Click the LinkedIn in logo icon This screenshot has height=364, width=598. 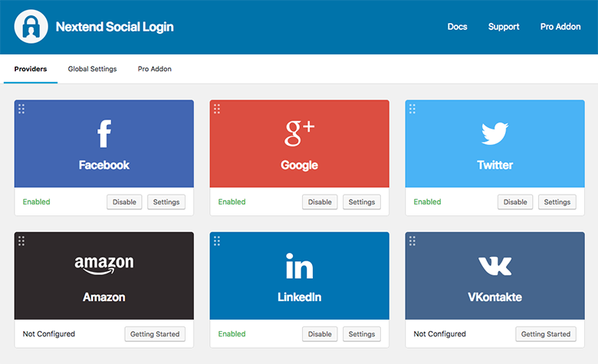(299, 267)
